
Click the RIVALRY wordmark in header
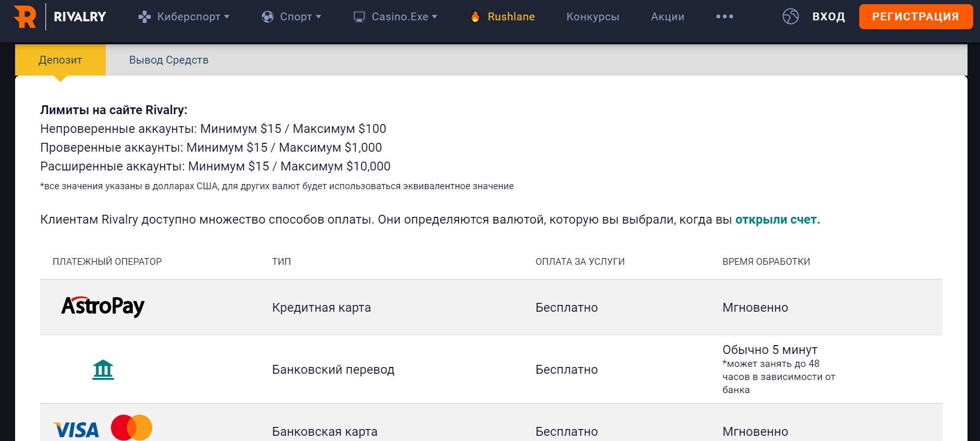[80, 17]
